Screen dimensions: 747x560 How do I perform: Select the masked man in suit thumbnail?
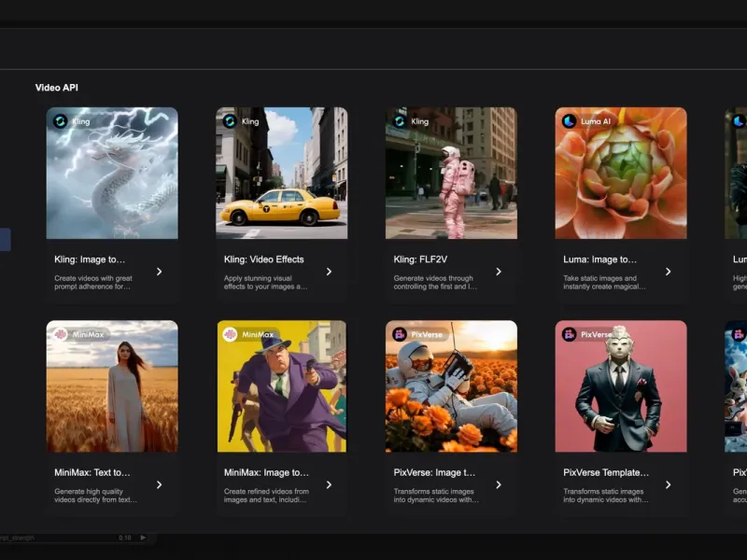tap(621, 386)
